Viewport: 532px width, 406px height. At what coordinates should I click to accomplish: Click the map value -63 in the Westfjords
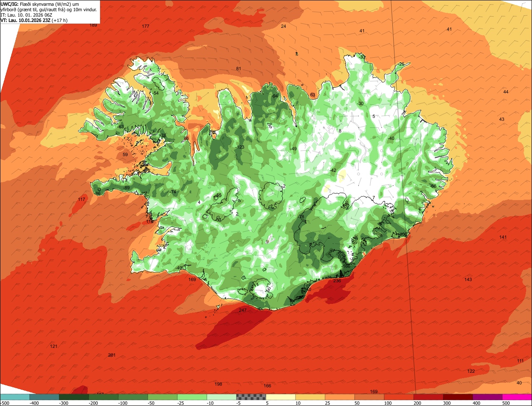pyautogui.click(x=121, y=127)
